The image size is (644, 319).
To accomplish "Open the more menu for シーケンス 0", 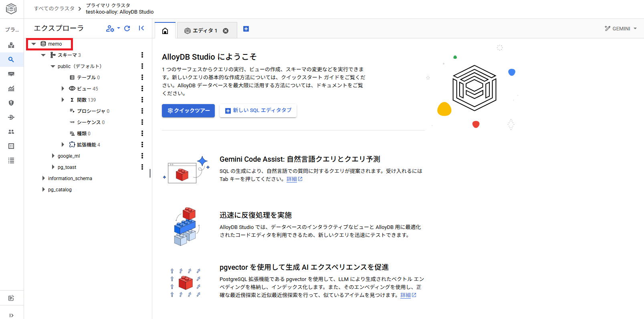I will click(142, 122).
